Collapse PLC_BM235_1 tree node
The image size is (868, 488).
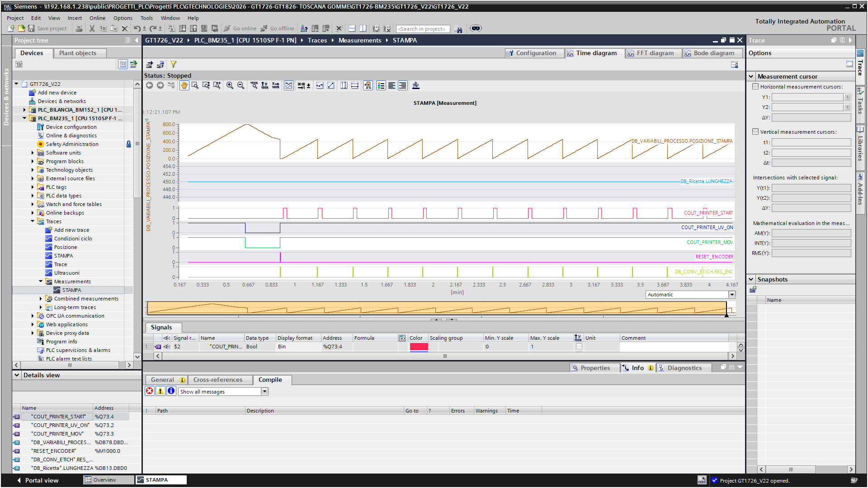tap(24, 118)
